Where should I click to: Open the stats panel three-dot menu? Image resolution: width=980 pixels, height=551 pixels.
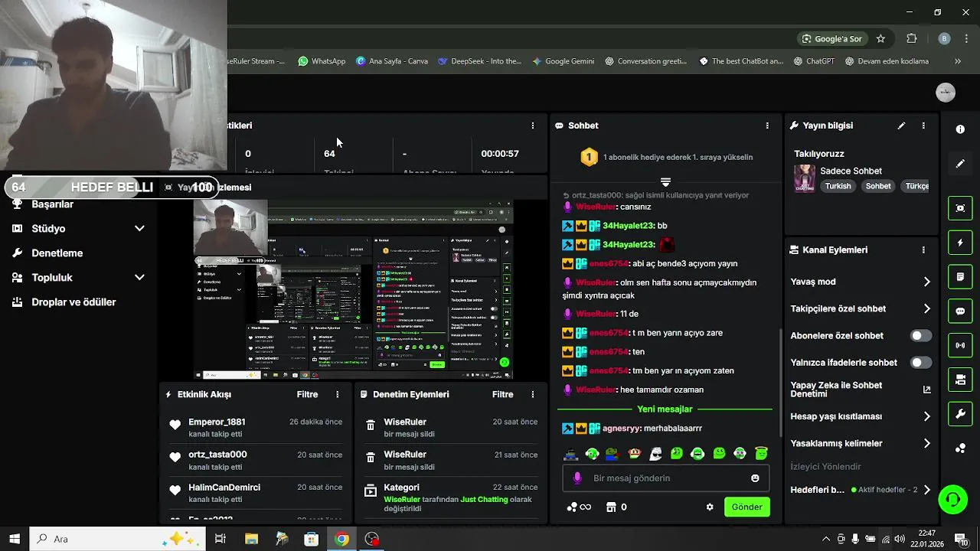533,126
